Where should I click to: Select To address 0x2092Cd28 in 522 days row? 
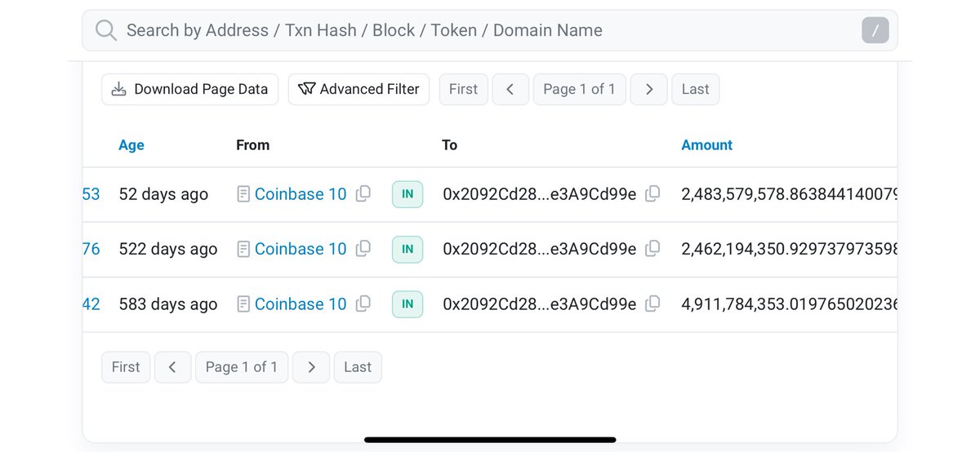tap(539, 249)
